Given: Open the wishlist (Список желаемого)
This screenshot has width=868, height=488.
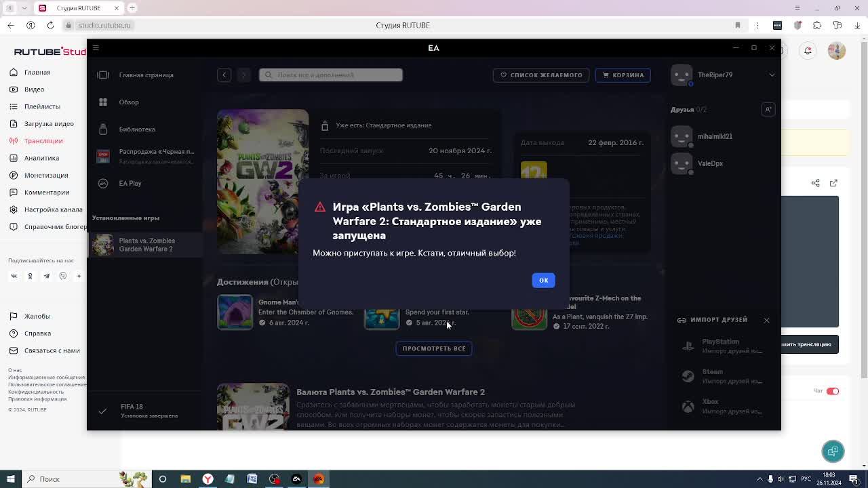Looking at the screenshot, I should 541,75.
